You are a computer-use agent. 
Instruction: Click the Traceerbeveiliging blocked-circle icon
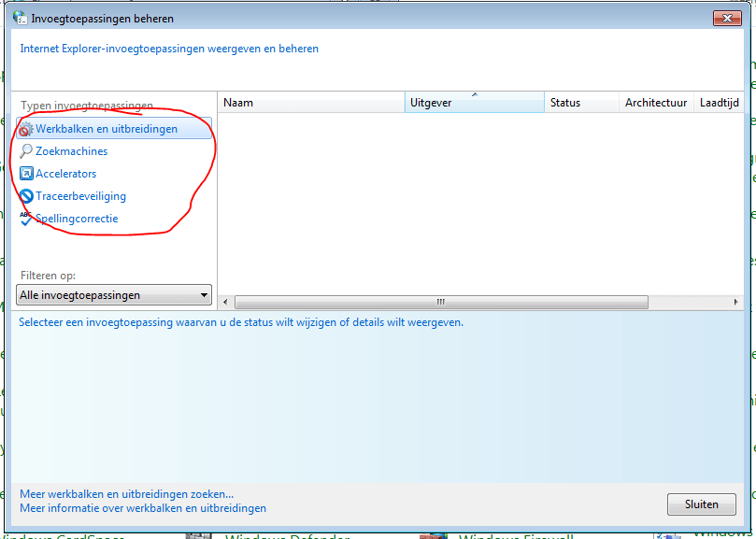coord(26,196)
